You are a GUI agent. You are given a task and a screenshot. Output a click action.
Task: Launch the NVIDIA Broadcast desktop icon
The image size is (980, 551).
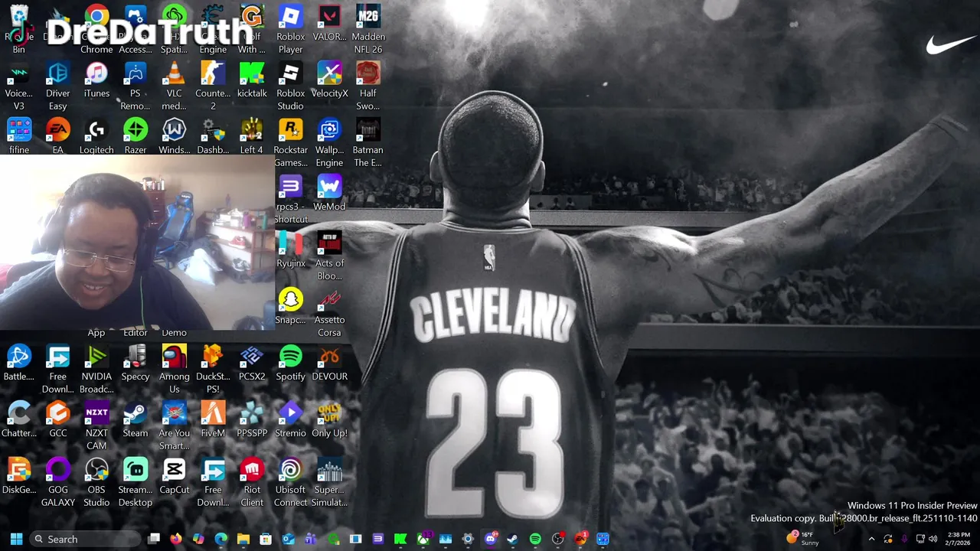pyautogui.click(x=96, y=369)
